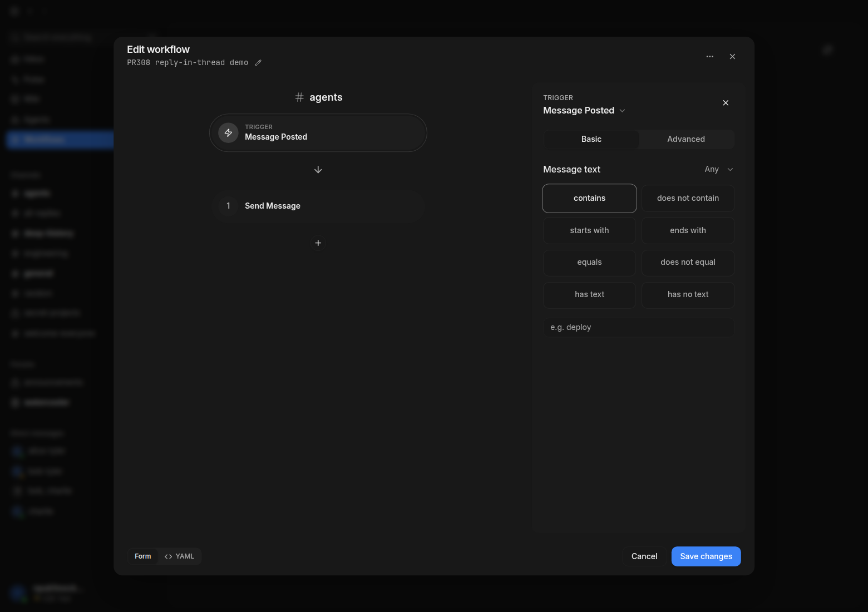Expand the Message Posted trigger dropdown

point(584,110)
